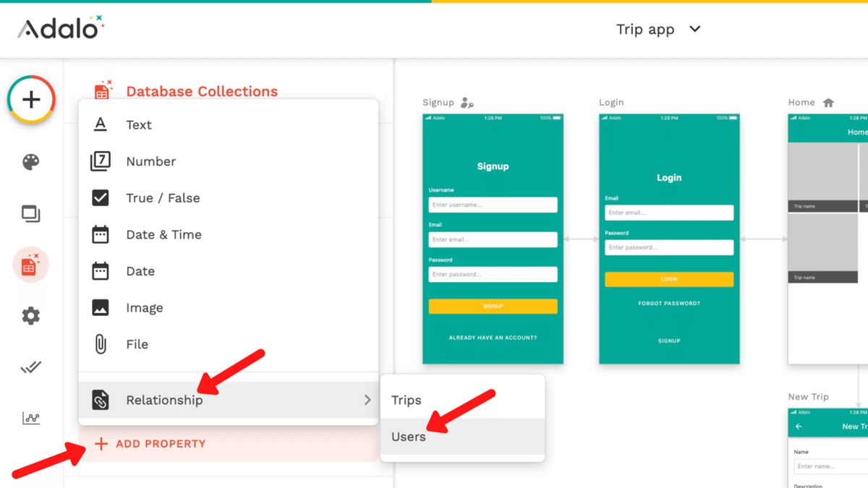Viewport: 868px width, 488px height.
Task: Click back arrow on New Trip screen
Action: point(799,427)
